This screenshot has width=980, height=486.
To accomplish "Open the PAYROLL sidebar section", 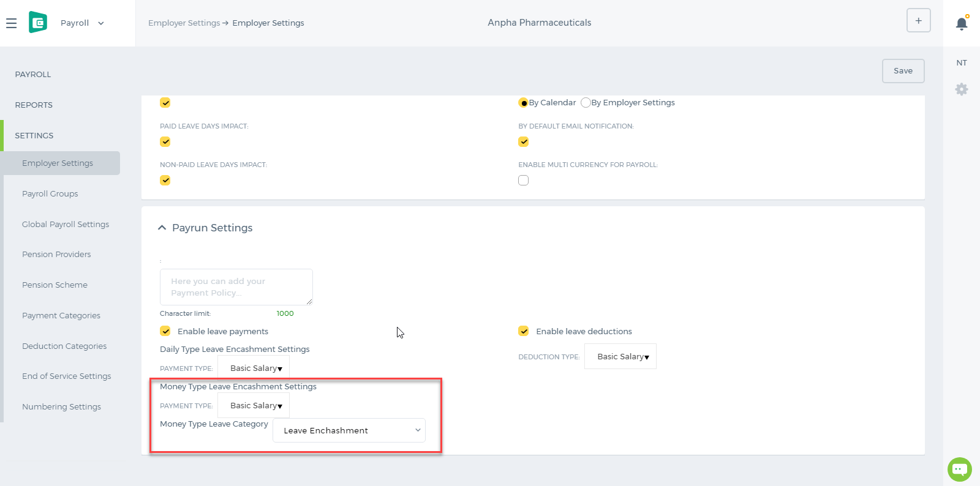I will coord(33,75).
